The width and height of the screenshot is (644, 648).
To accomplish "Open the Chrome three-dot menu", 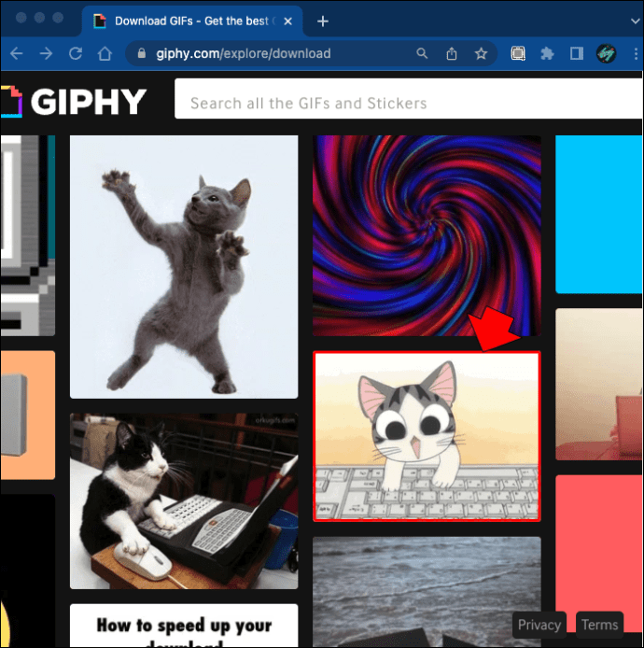I will pos(636,53).
